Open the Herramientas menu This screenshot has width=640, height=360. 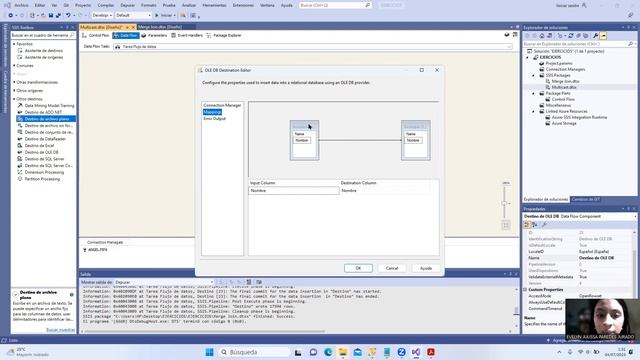pos(214,5)
